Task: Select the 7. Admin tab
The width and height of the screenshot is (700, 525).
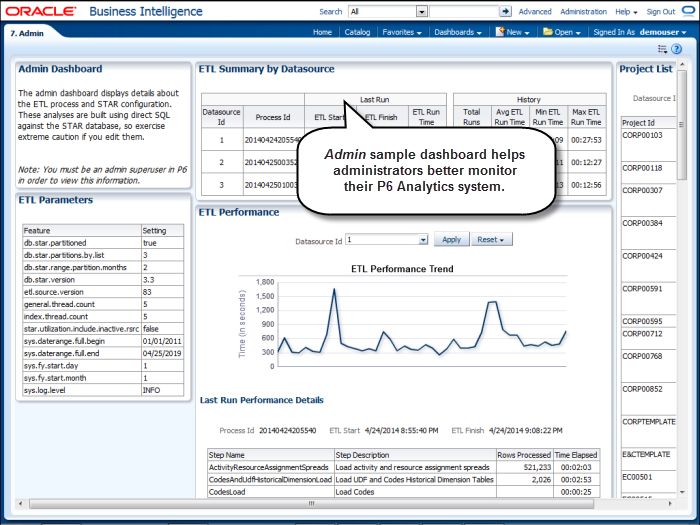Action: coord(27,33)
